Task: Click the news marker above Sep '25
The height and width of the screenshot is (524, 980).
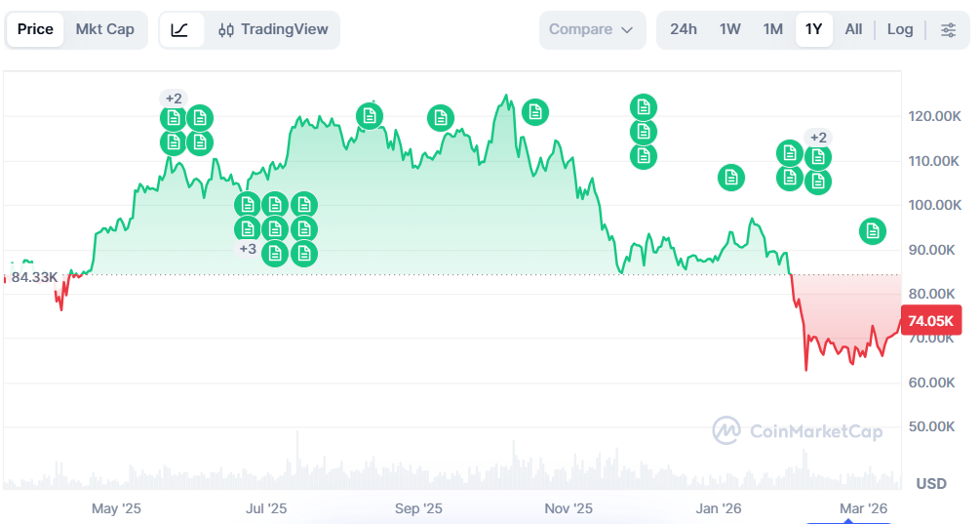Action: tap(441, 118)
